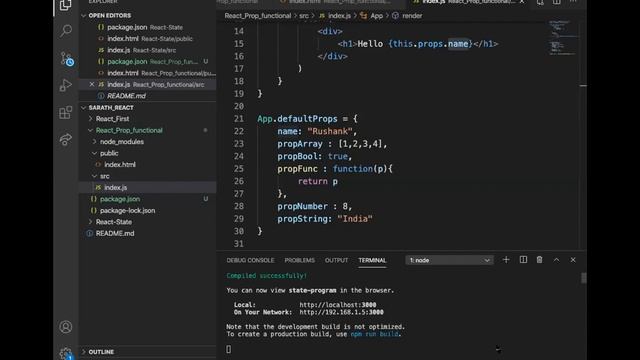640x360 pixels.
Task: Open the Live Share view icon
Action: 66,140
